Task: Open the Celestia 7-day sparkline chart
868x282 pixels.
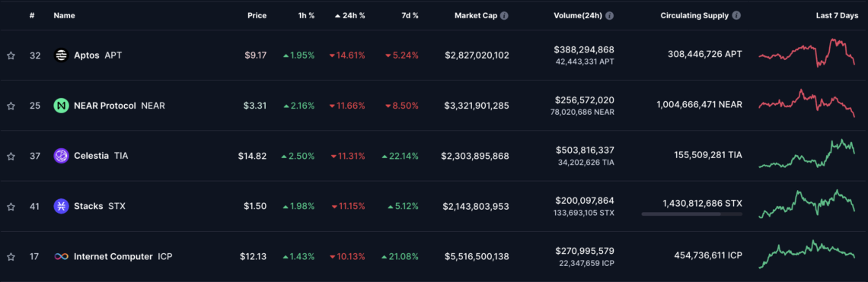Action: pyautogui.click(x=806, y=154)
